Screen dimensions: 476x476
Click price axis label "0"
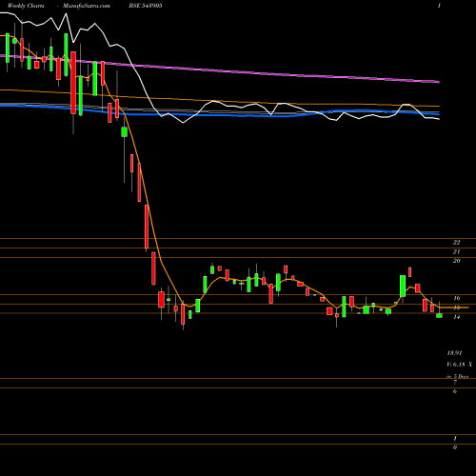pyautogui.click(x=455, y=447)
